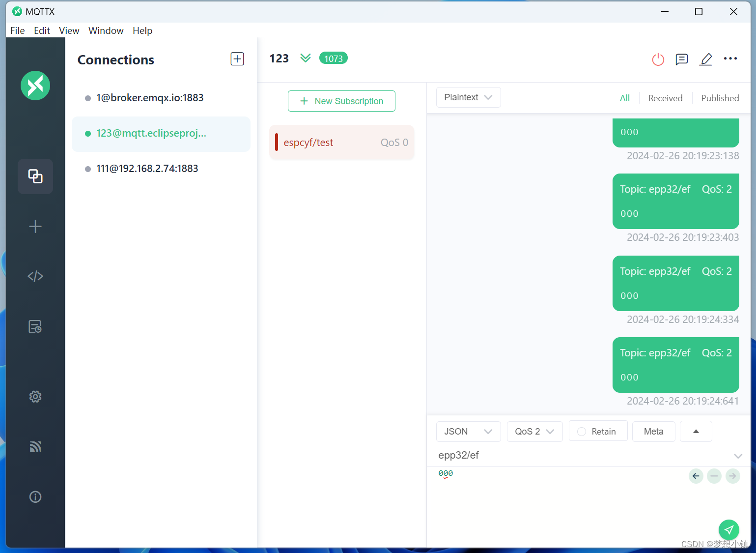Click the MQTTX logo in sidebar

point(35,86)
